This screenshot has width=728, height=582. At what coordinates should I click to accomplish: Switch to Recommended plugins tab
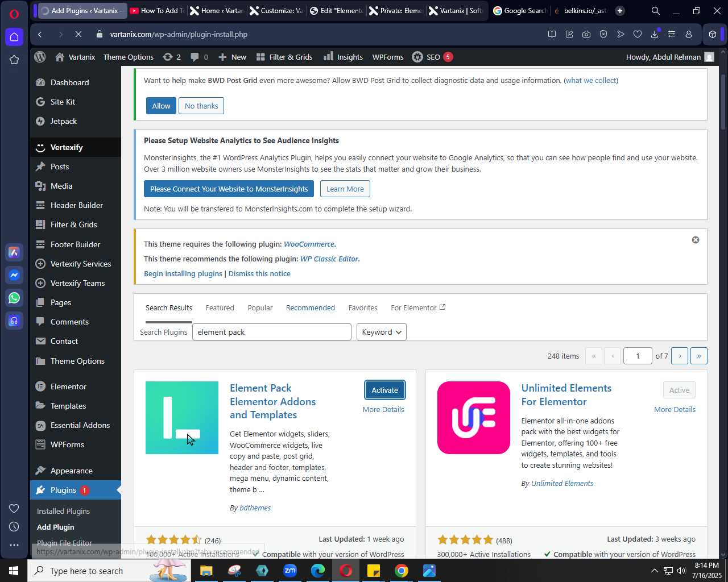311,307
